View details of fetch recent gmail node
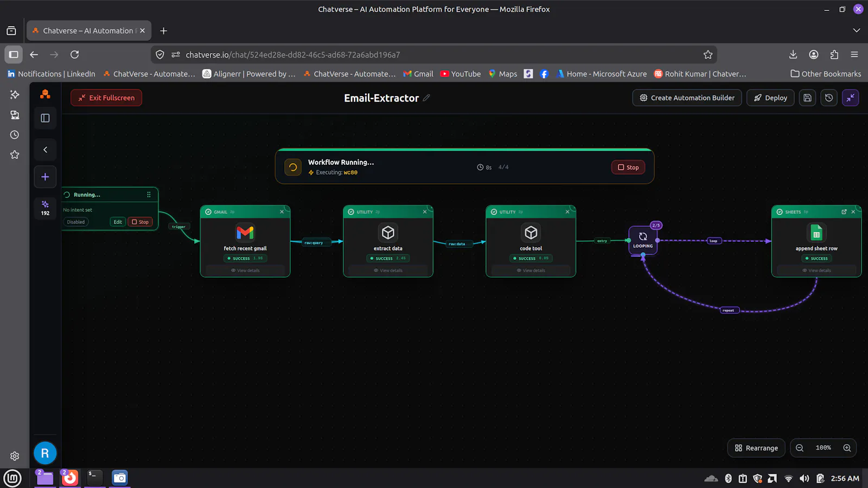The image size is (868, 488). pyautogui.click(x=245, y=271)
